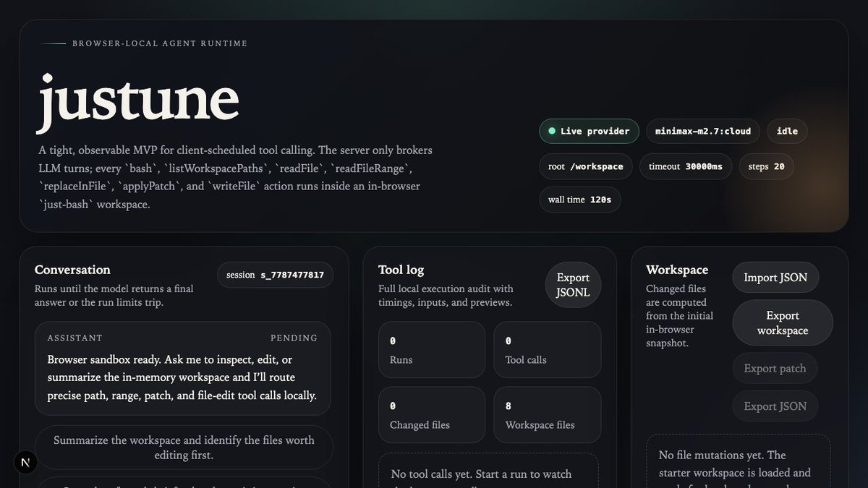Select the minimax-m2.7:cloud model pill
The height and width of the screenshot is (488, 868).
pos(702,131)
